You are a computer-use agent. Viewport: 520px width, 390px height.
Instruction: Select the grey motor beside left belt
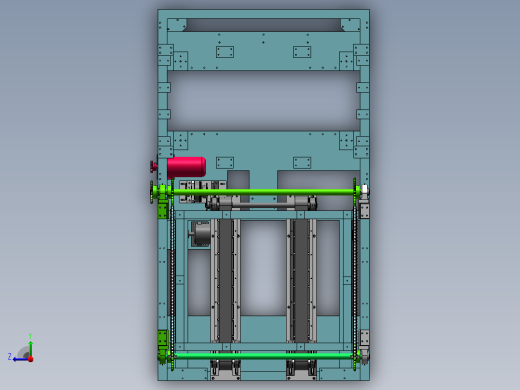click(x=201, y=234)
